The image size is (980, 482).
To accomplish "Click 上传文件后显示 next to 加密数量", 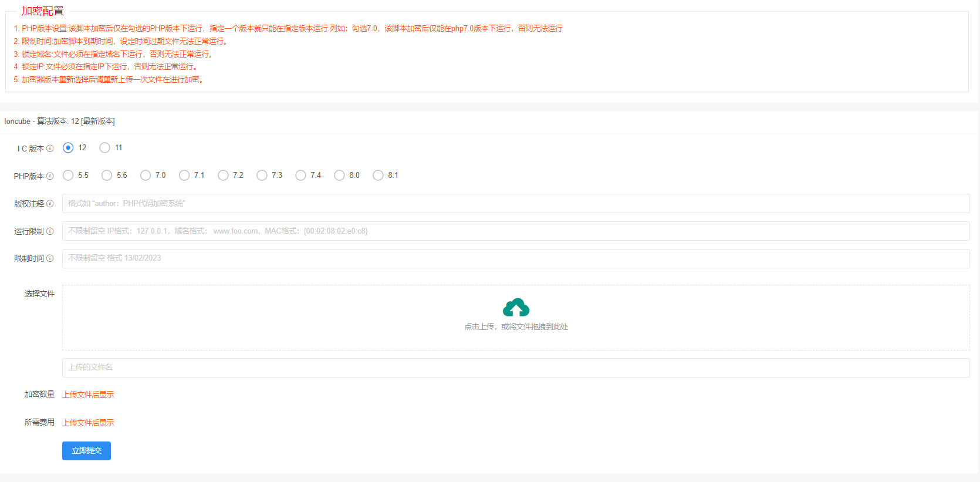I will [88, 395].
